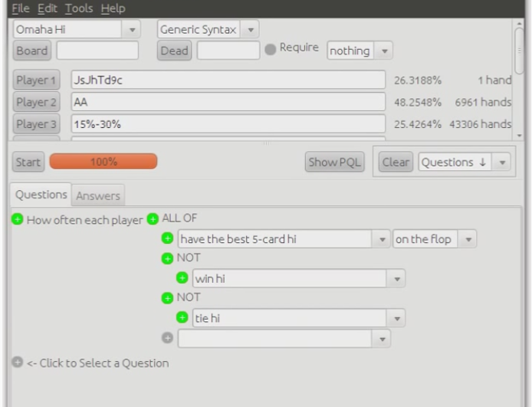
Task: Click the Player 1 button
Action: click(x=36, y=80)
